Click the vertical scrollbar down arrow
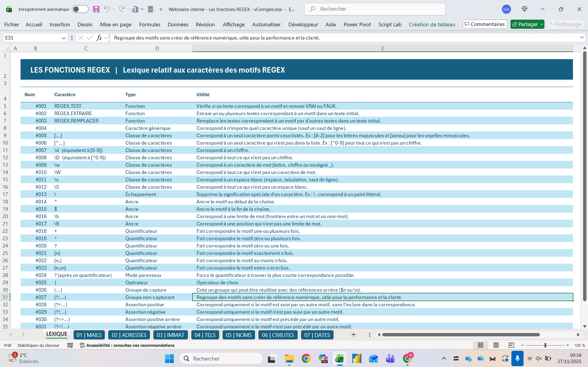 click(585, 326)
